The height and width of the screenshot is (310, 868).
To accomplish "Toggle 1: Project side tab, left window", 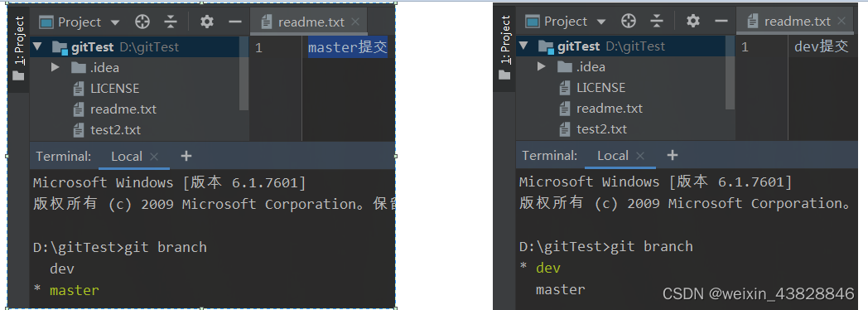I will (19, 49).
